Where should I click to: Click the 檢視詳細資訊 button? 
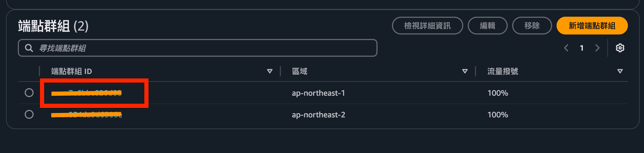click(x=427, y=26)
